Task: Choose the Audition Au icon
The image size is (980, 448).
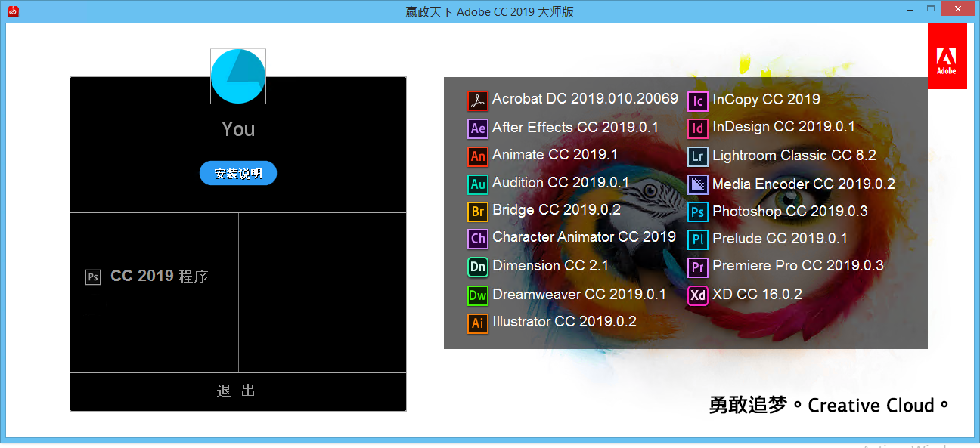Action: tap(478, 184)
